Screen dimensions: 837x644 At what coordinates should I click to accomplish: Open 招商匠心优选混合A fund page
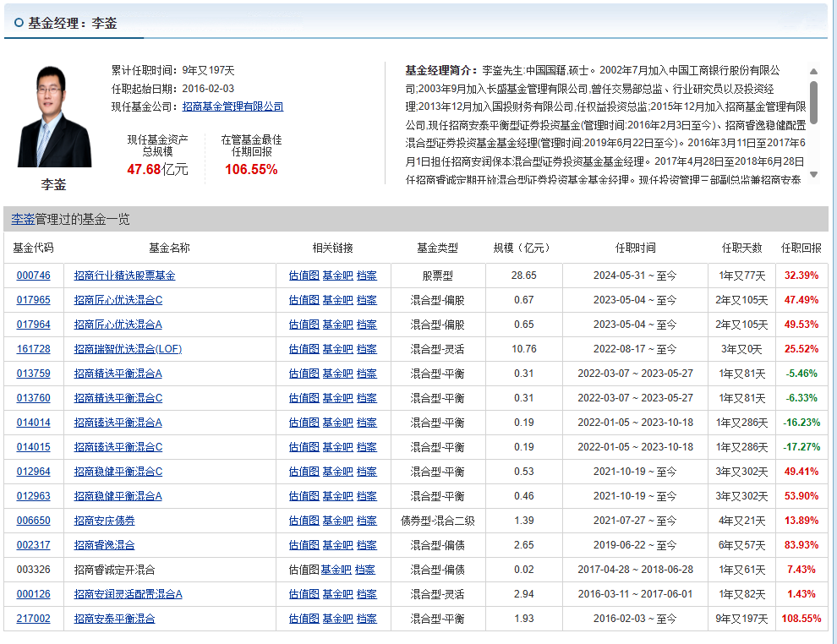click(118, 325)
